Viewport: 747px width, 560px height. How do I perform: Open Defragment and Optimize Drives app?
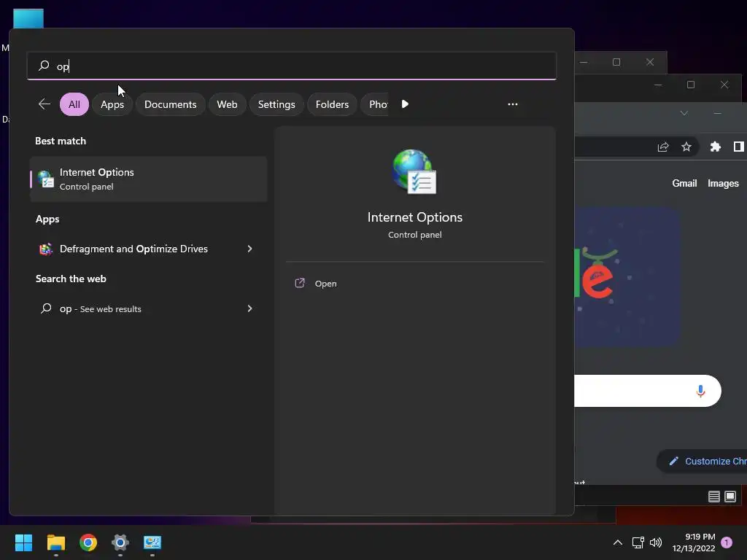pyautogui.click(x=148, y=249)
